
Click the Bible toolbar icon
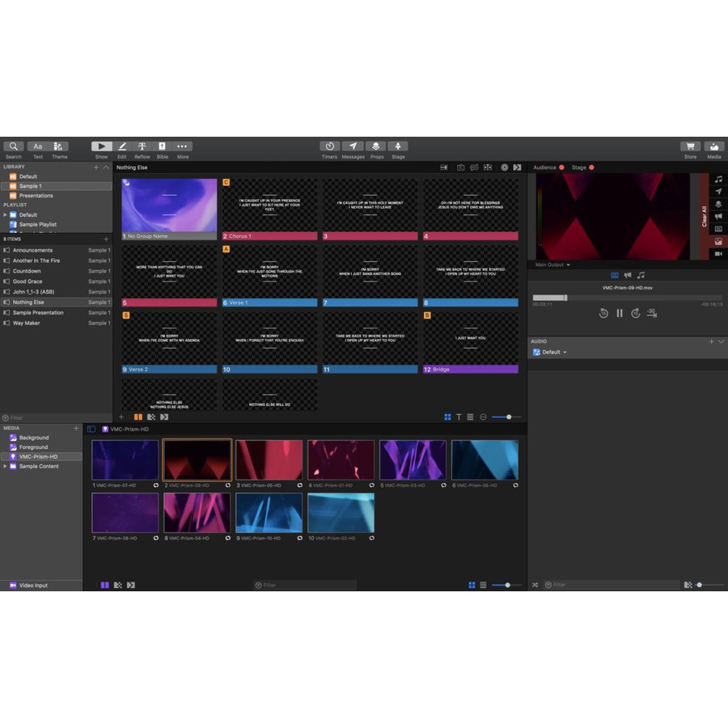coord(162,146)
